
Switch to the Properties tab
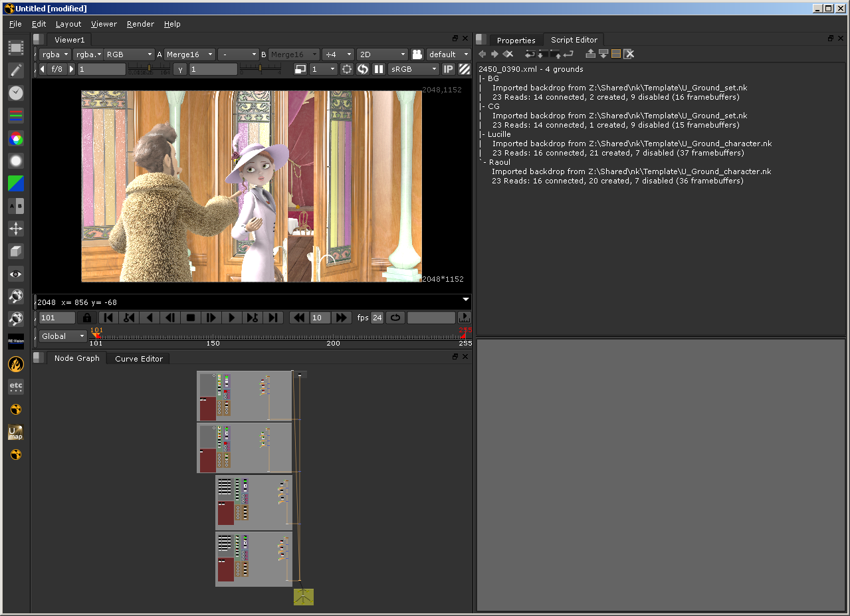[516, 40]
